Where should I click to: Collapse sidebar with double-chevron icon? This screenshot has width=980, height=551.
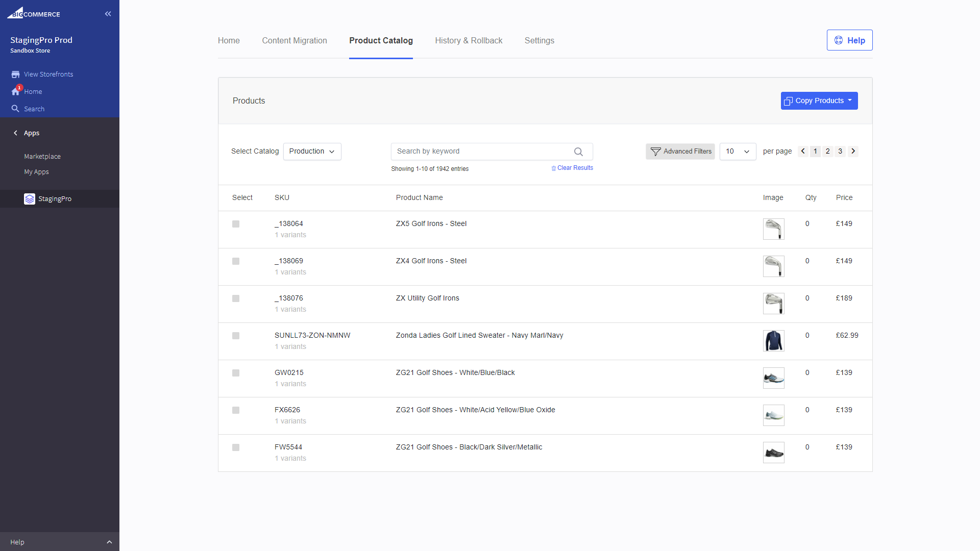108,14
